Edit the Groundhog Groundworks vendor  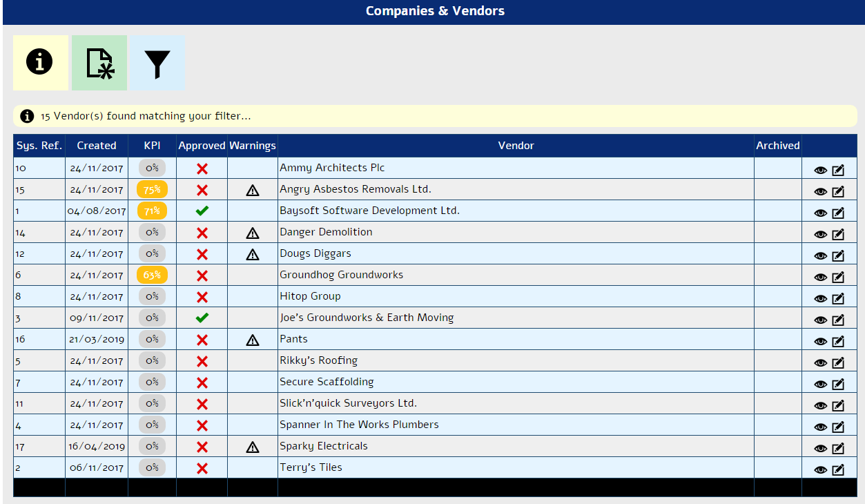tap(838, 278)
